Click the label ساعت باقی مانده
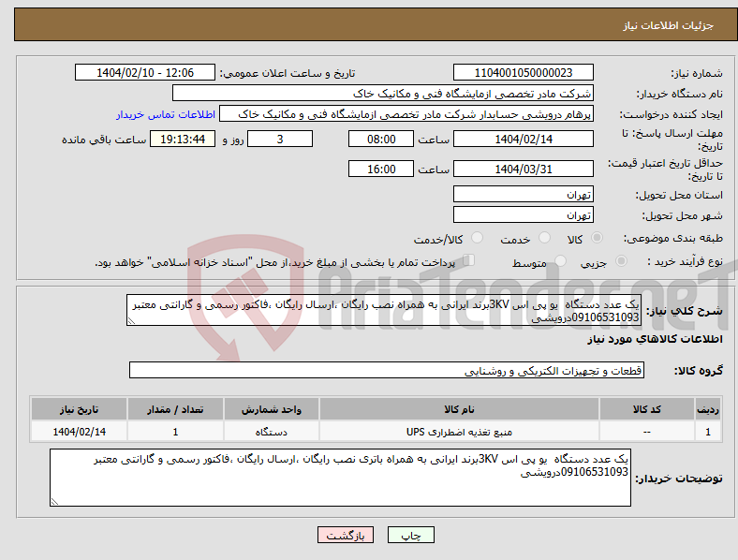Image resolution: width=738 pixels, height=560 pixels. 104,140
